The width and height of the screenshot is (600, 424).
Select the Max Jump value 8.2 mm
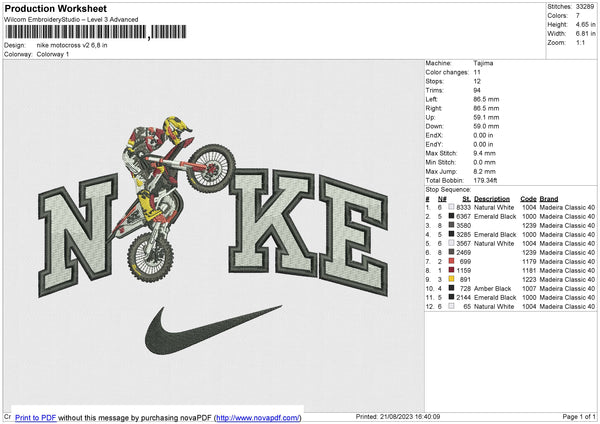484,171
